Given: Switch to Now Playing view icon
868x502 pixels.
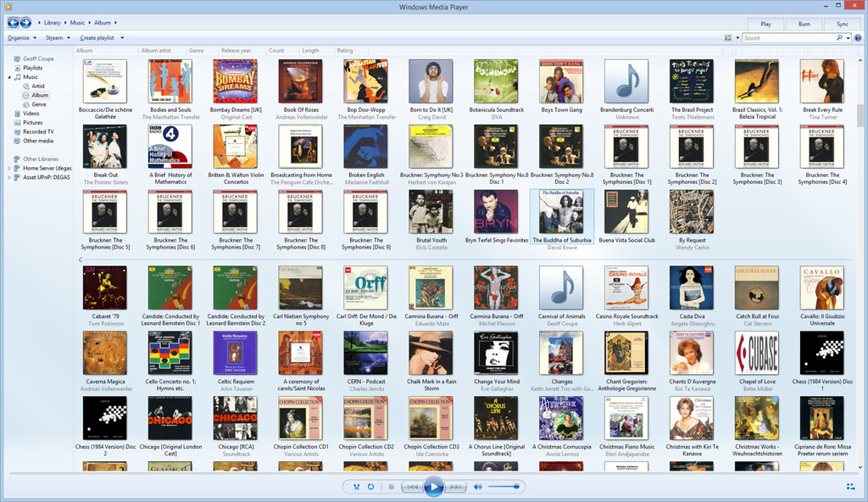Looking at the screenshot, I should [x=850, y=487].
